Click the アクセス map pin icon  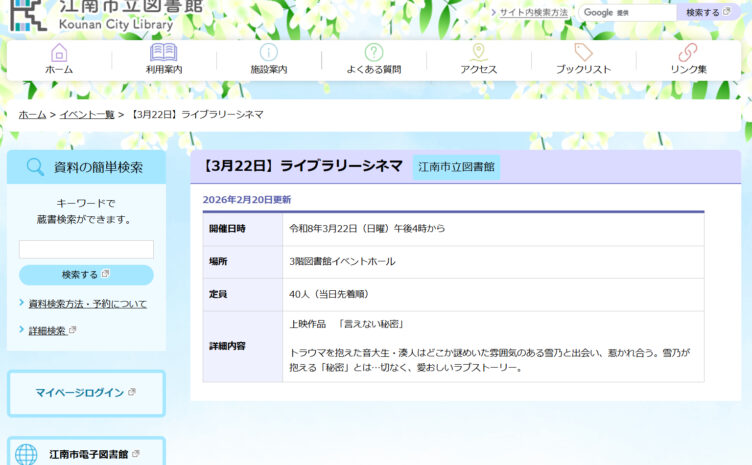tap(479, 52)
